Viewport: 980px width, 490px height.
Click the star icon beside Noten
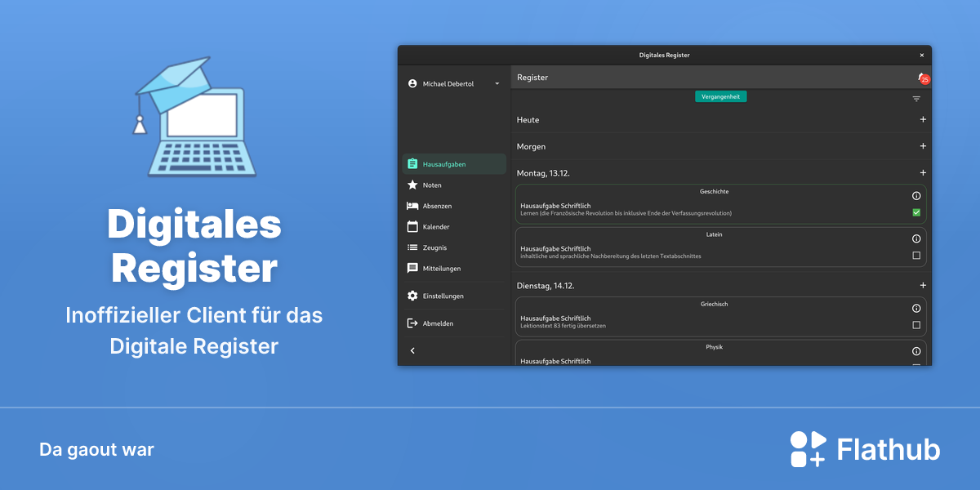coord(412,185)
